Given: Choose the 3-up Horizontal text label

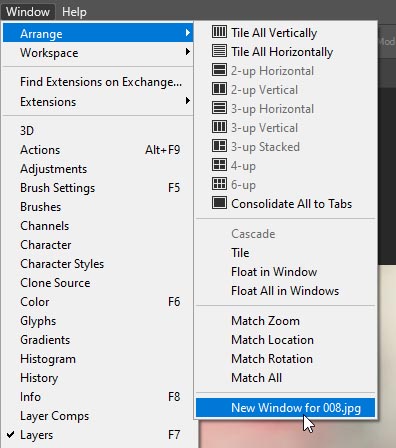Looking at the screenshot, I should click(272, 109).
